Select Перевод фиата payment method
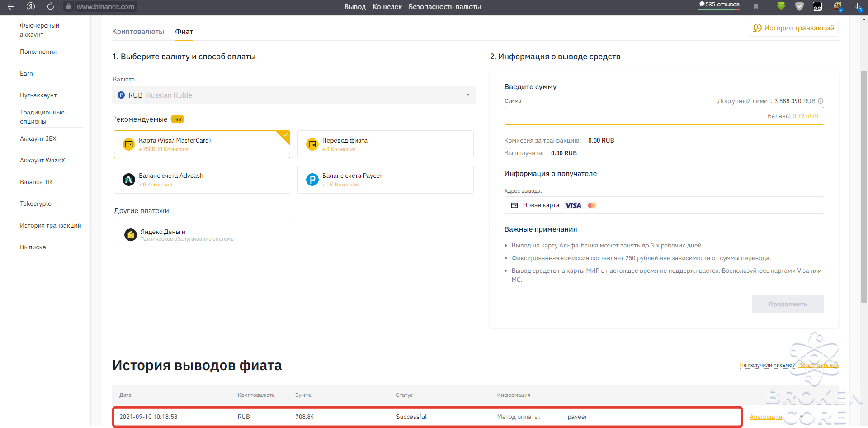868x428 pixels. pos(386,144)
